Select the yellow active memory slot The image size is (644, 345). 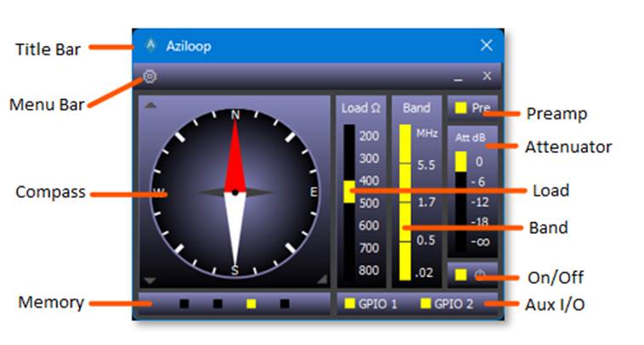coord(251,303)
